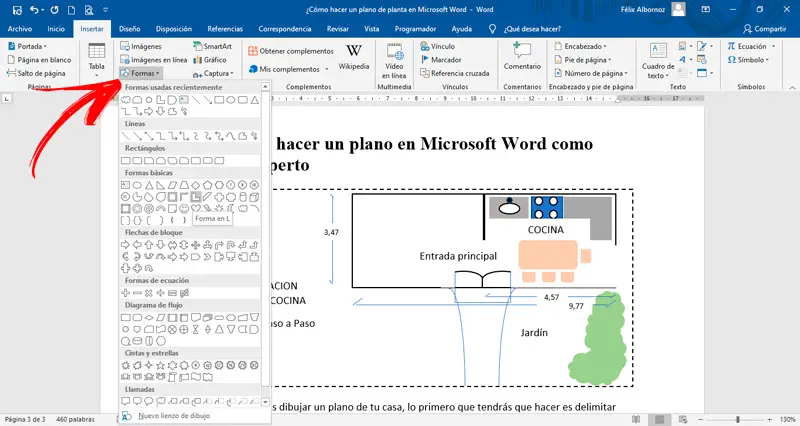The width and height of the screenshot is (800, 426).
Task: Expand the Mis complementos dropdown
Action: tap(289, 69)
